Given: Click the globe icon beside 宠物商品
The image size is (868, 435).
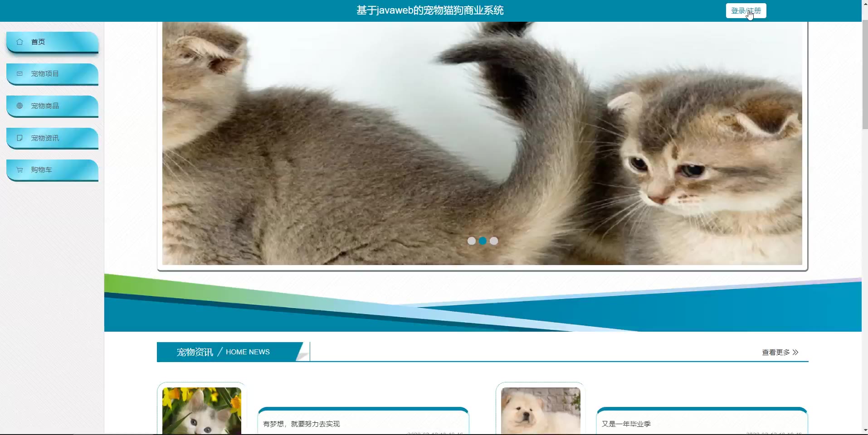Looking at the screenshot, I should click(20, 106).
